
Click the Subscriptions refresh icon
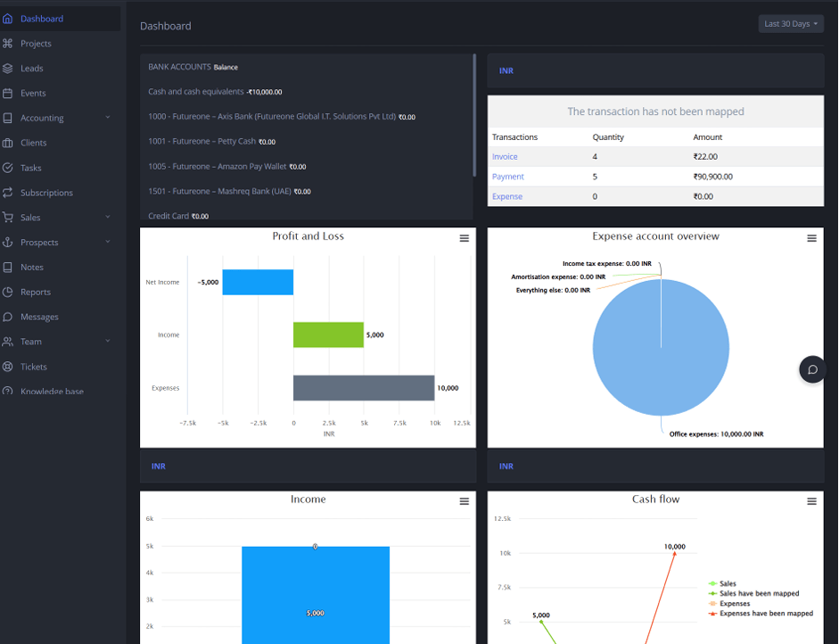coord(8,193)
